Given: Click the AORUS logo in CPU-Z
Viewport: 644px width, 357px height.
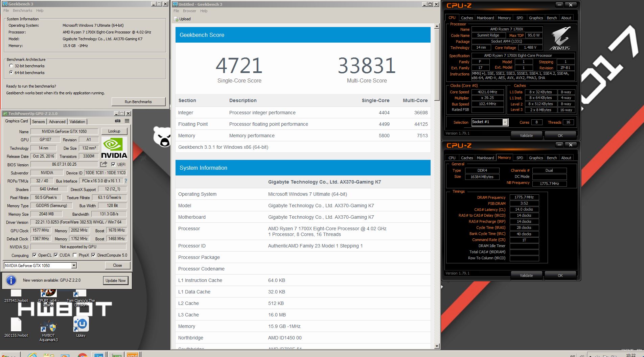Looking at the screenshot, I should click(x=560, y=38).
